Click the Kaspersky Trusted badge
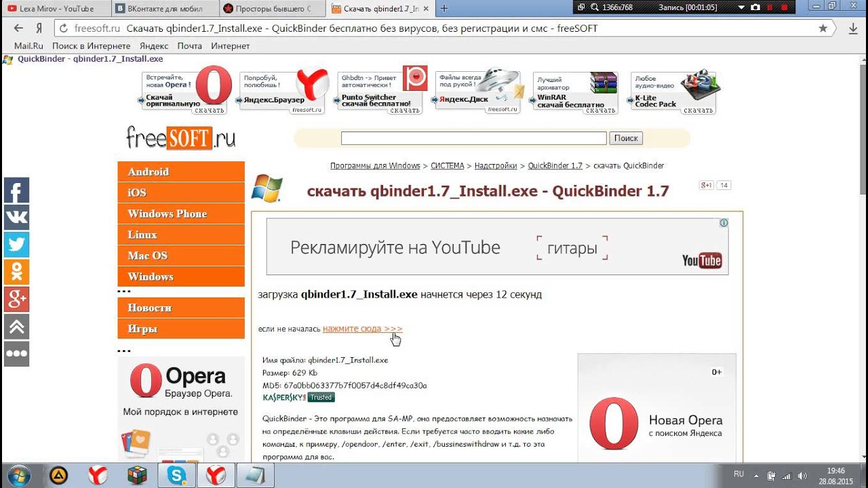 tap(298, 397)
